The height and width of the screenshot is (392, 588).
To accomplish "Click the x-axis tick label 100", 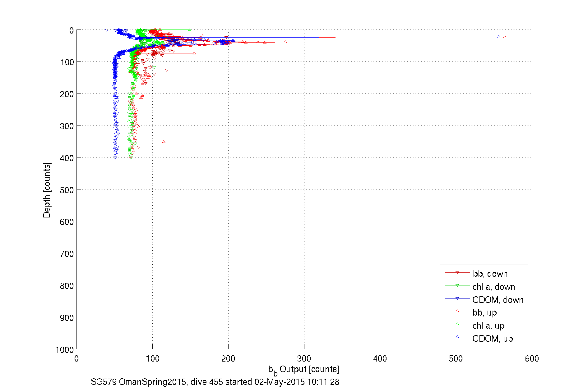I will [152, 359].
